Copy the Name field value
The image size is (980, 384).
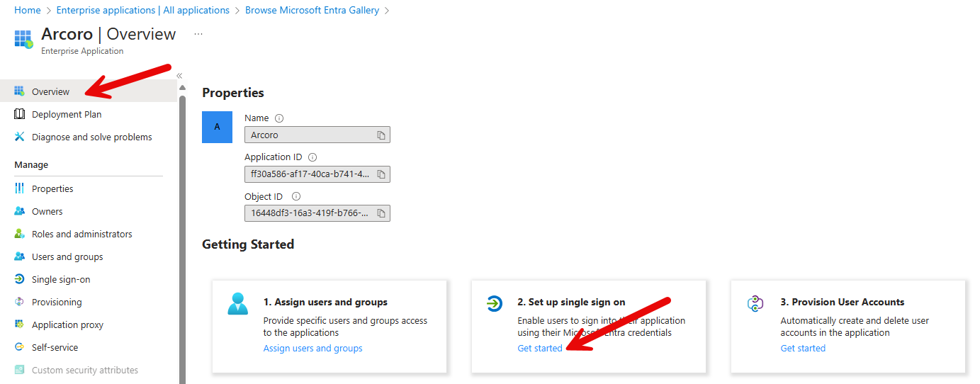tap(381, 135)
